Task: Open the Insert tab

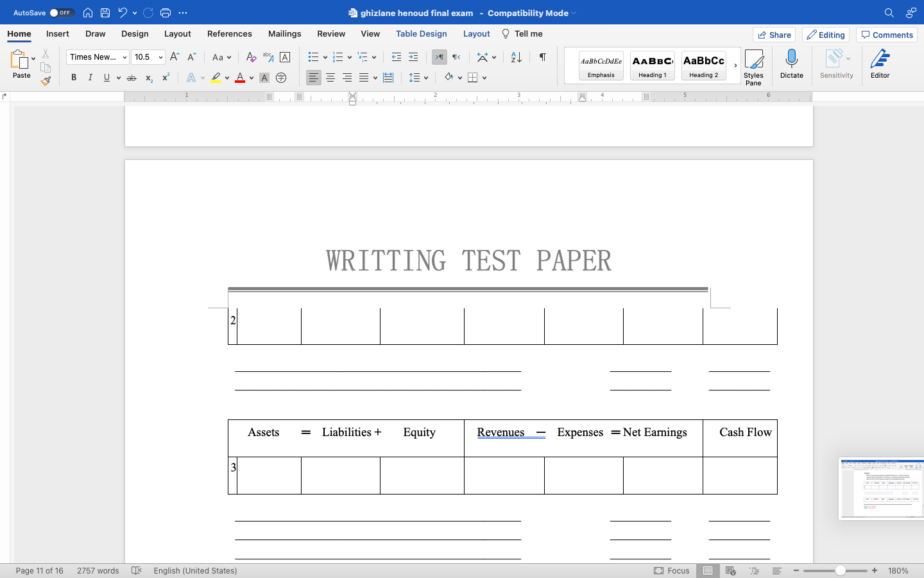Action: tap(58, 34)
